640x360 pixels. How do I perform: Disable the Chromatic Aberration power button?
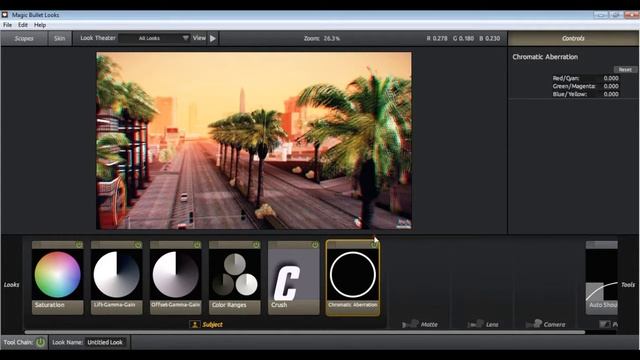(374, 244)
